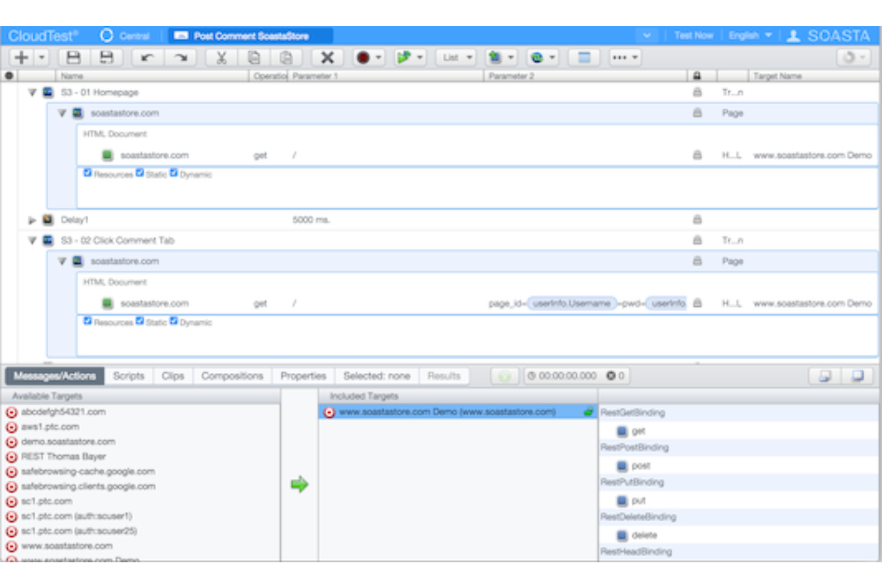
Task: Switch to the Scripts tab
Action: coord(129,376)
